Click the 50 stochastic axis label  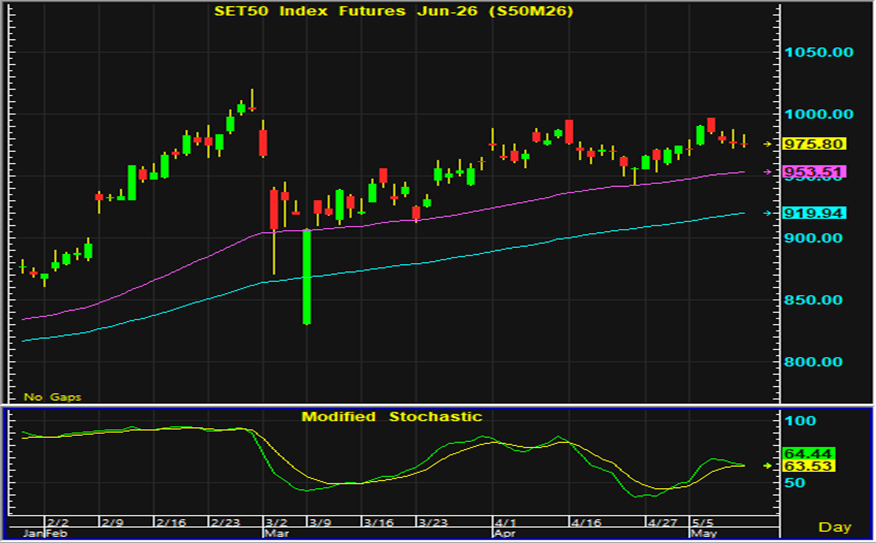[795, 483]
